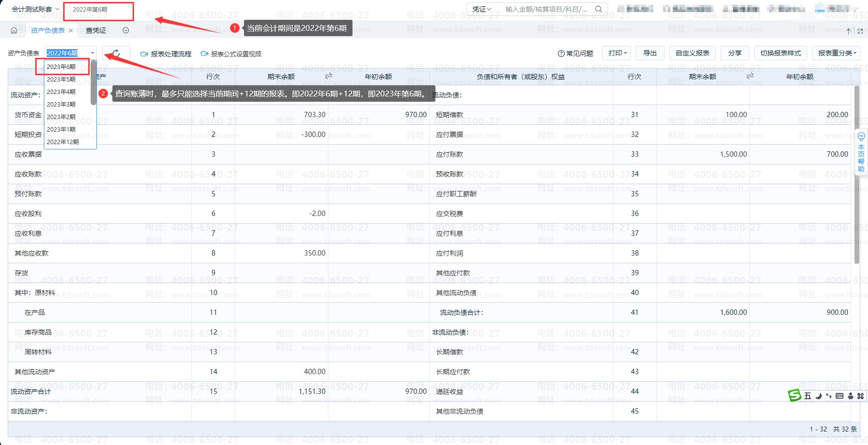
Task: Click the main table vertical scrollbar
Action: pos(856,174)
